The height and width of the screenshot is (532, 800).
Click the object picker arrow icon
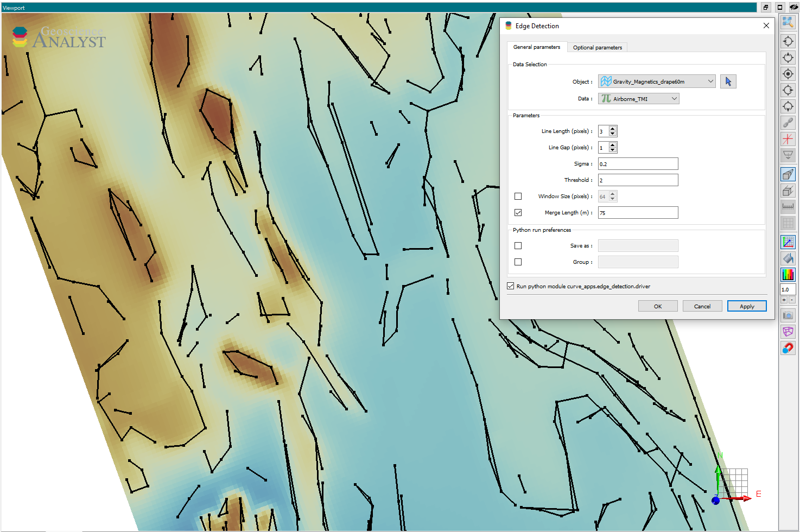(728, 81)
